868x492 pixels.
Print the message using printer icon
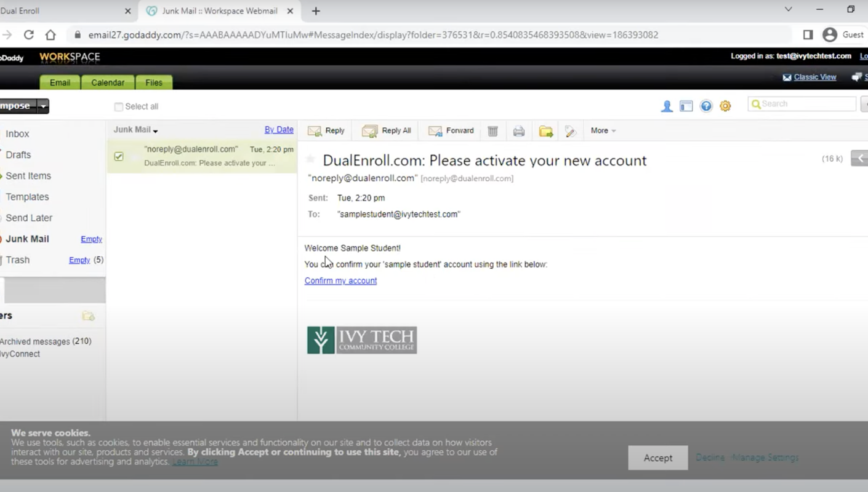click(519, 131)
